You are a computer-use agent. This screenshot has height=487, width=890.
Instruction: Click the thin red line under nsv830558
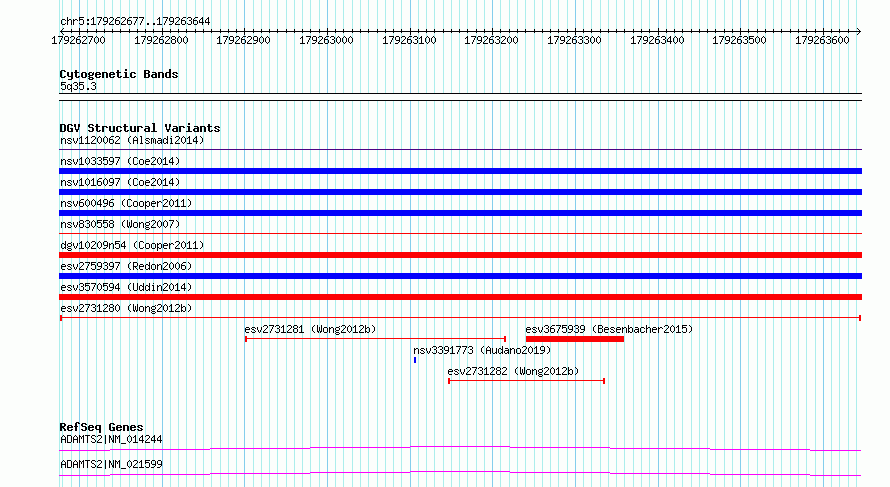[x=460, y=233]
